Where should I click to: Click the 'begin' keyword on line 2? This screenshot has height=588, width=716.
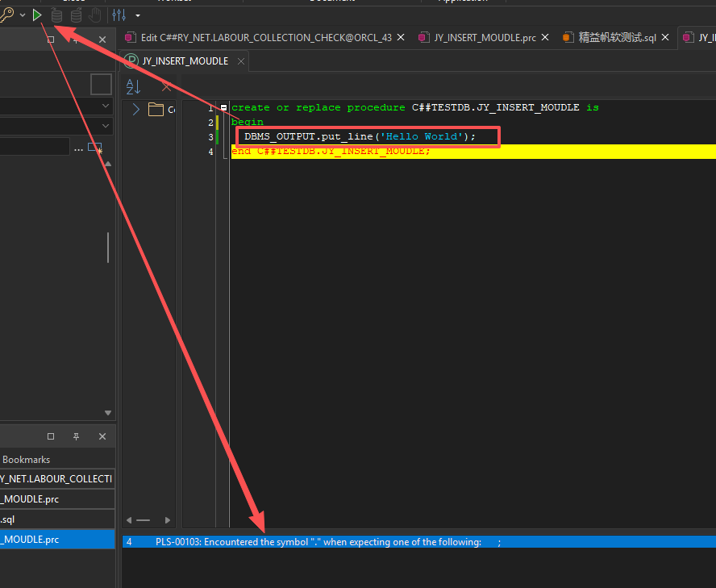(248, 122)
